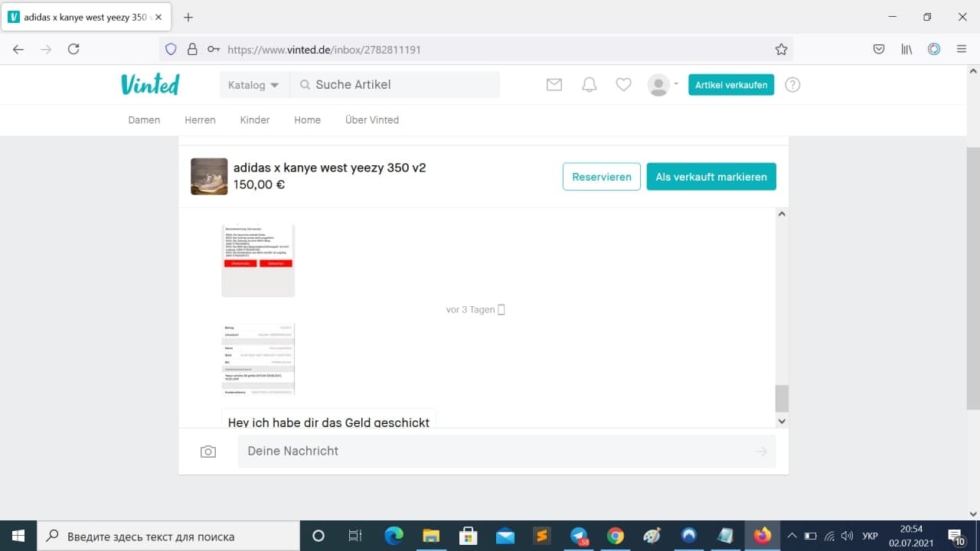Click the chat scrollbar up arrow
Viewport: 980px width, 551px height.
click(782, 214)
